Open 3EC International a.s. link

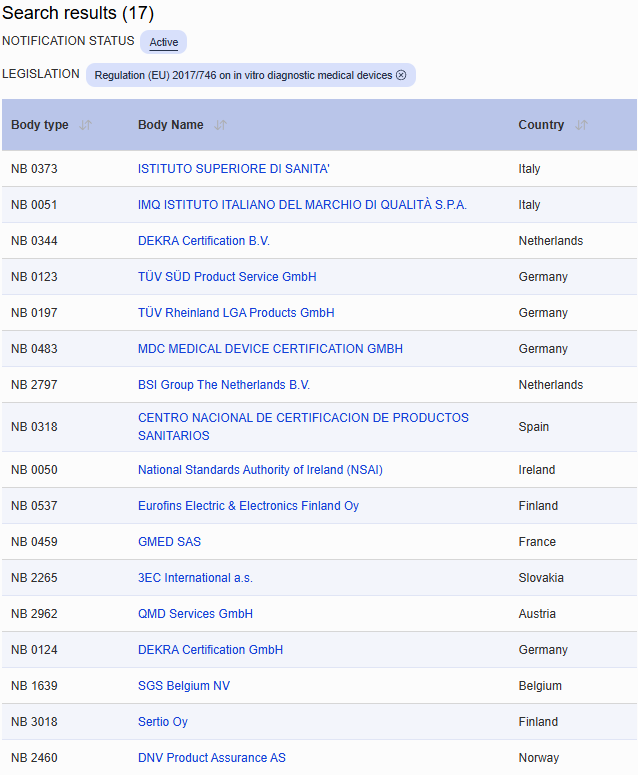[x=195, y=578]
